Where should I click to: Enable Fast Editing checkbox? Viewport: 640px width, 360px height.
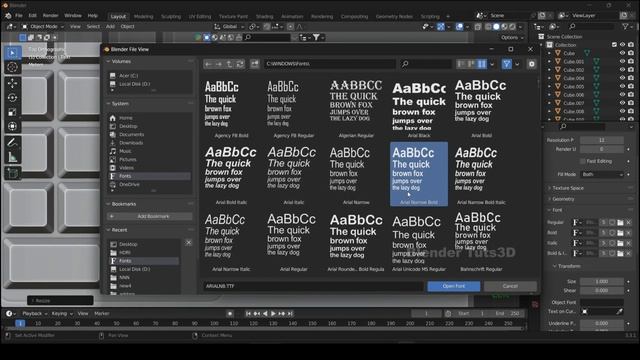click(x=582, y=161)
